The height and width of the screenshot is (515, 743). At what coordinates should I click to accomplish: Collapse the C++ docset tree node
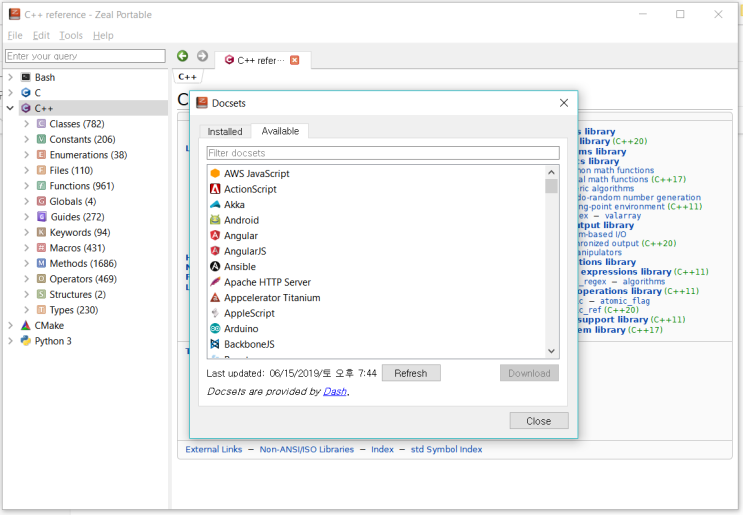click(x=10, y=108)
